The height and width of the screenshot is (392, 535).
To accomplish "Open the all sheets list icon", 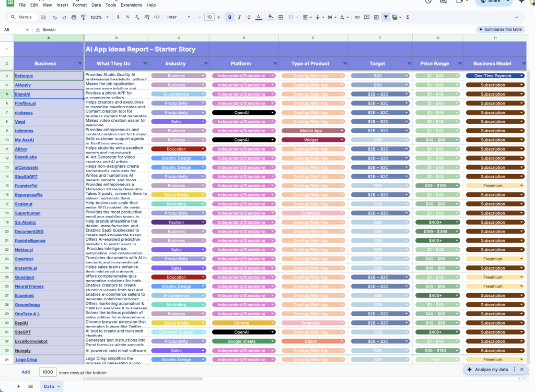I will (x=30, y=386).
